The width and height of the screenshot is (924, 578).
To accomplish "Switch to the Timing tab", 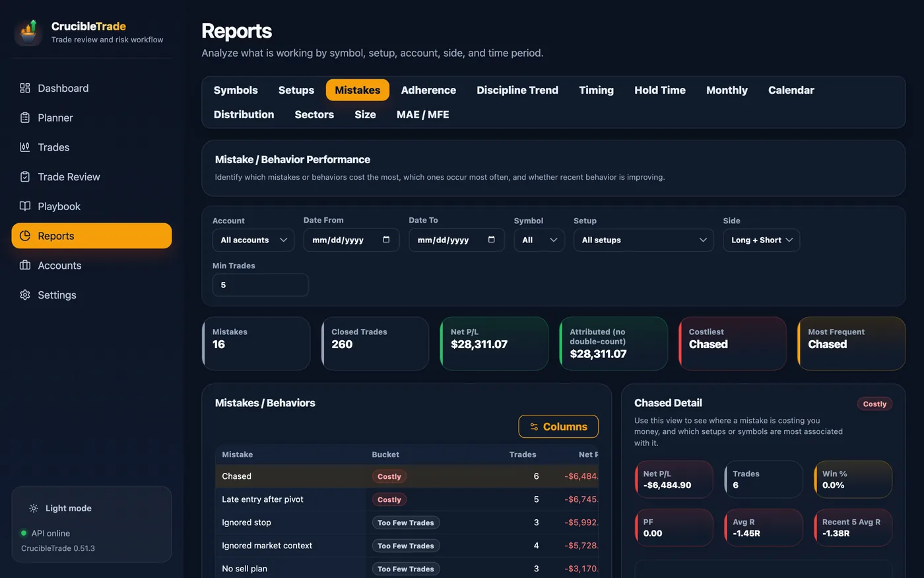I will click(x=597, y=90).
